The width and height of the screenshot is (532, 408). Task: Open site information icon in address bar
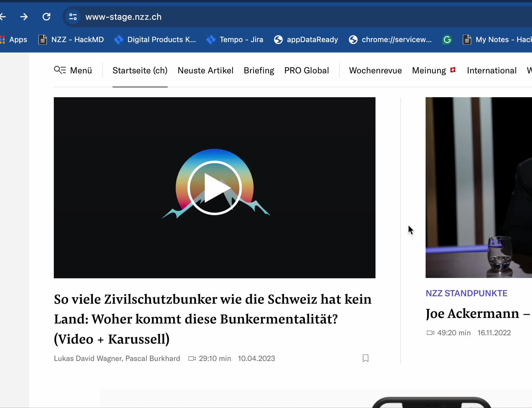73,17
